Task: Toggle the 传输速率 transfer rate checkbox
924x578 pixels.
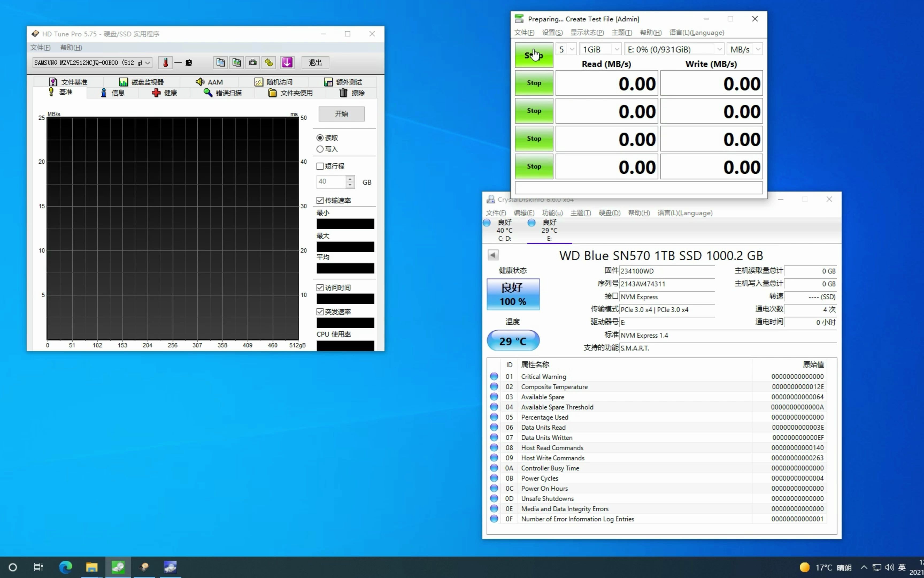Action: tap(320, 200)
